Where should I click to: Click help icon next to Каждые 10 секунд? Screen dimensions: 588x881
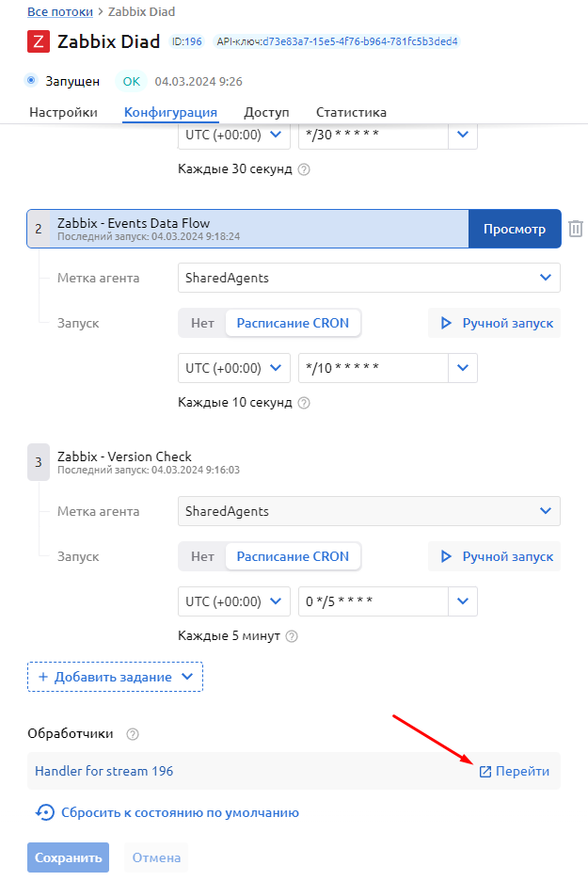tap(304, 403)
